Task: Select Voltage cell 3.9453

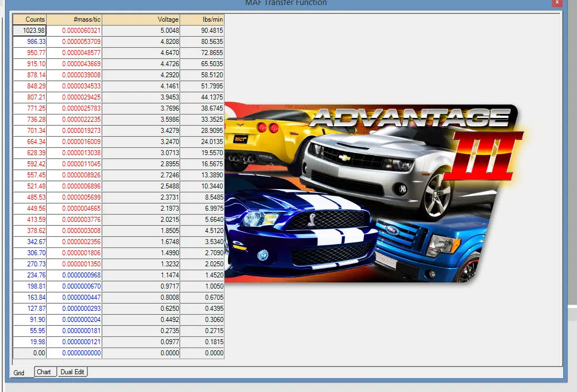Action: coord(141,97)
